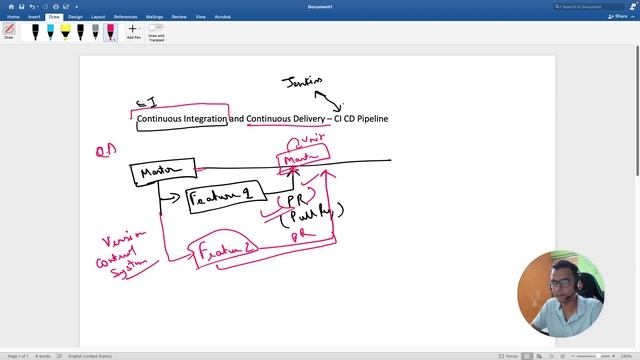This screenshot has width=640, height=360.
Task: Switch to the Design tab
Action: pyautogui.click(x=75, y=17)
